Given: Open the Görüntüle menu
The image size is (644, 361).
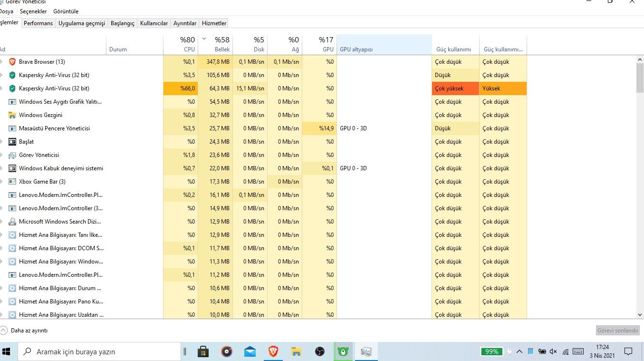Looking at the screenshot, I should pos(66,11).
